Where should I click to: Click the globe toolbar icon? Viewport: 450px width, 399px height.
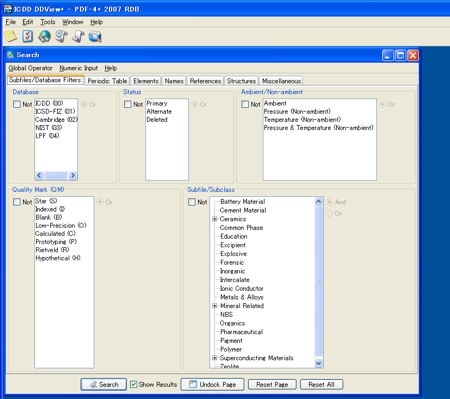[x=44, y=36]
